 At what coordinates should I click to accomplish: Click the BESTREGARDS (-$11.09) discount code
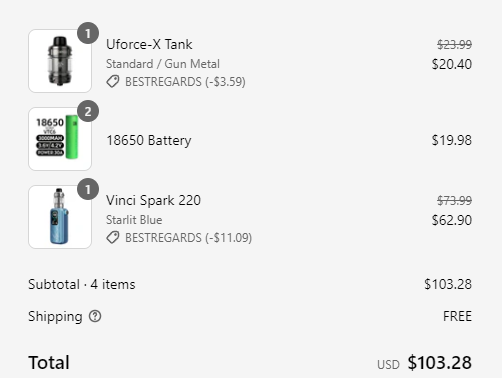pos(188,238)
